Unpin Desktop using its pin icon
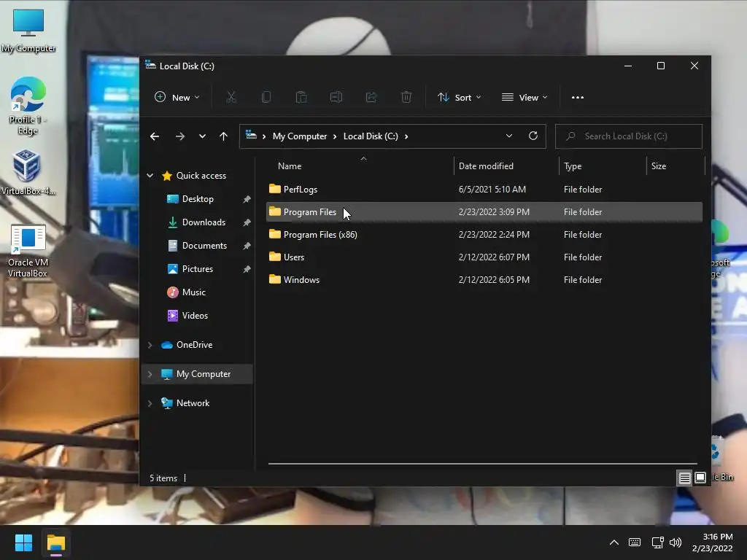Image resolution: width=747 pixels, height=560 pixels. point(247,199)
